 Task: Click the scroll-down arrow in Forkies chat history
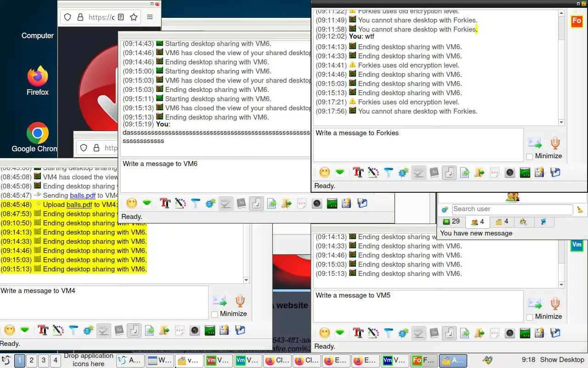pyautogui.click(x=561, y=122)
